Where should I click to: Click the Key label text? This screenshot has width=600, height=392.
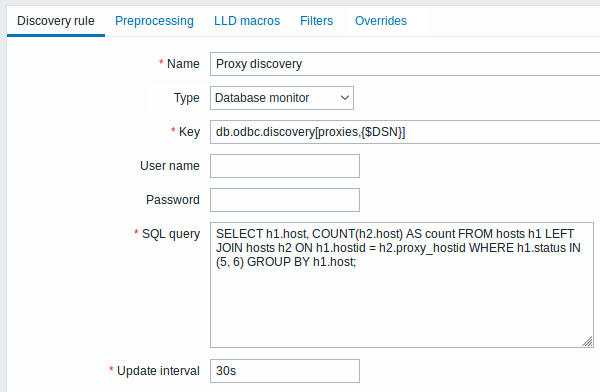click(189, 132)
